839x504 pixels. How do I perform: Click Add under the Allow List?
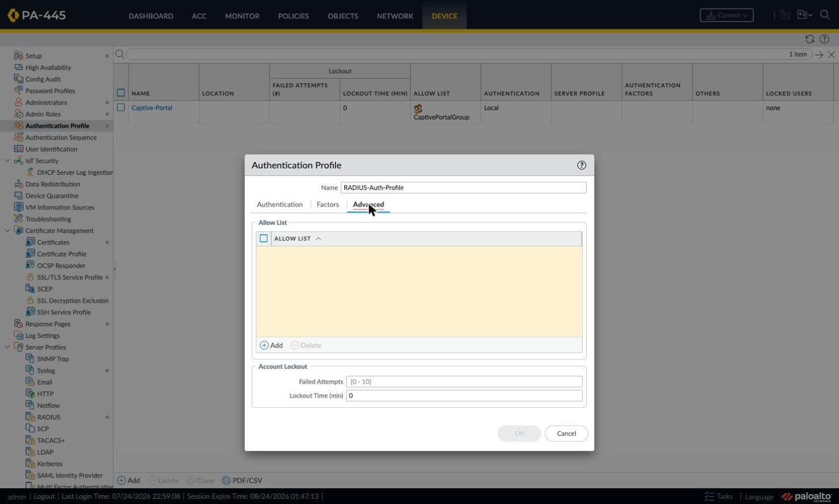click(272, 346)
